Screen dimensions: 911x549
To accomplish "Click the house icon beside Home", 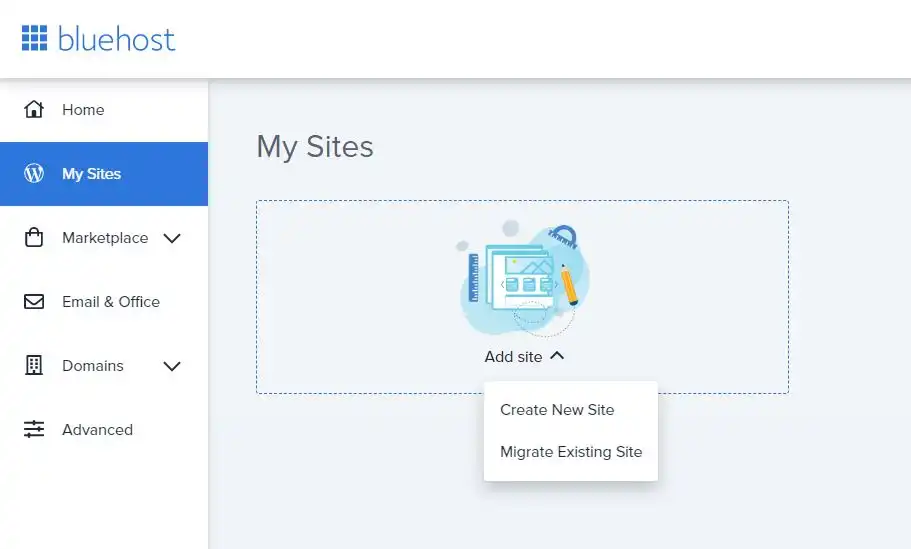I will (34, 109).
